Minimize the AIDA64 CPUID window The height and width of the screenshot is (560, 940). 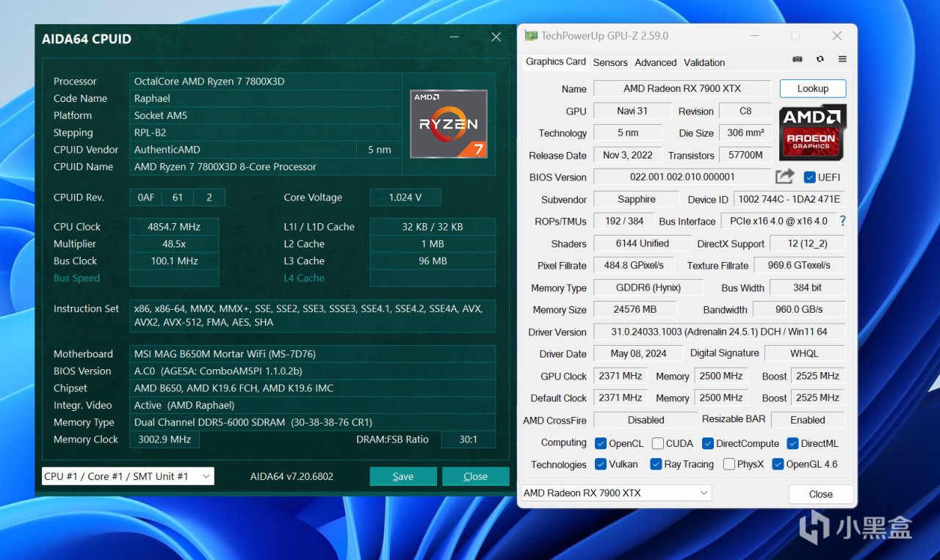click(453, 37)
